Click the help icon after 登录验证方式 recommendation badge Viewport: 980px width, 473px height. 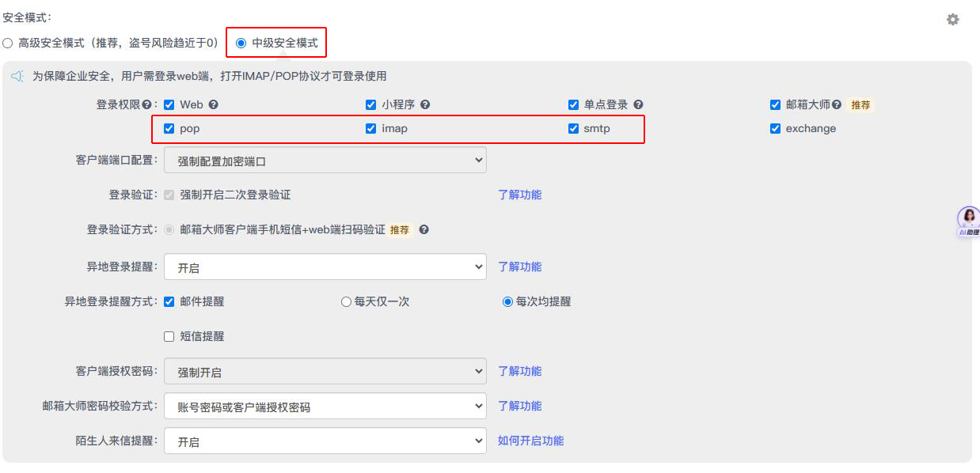(x=424, y=230)
